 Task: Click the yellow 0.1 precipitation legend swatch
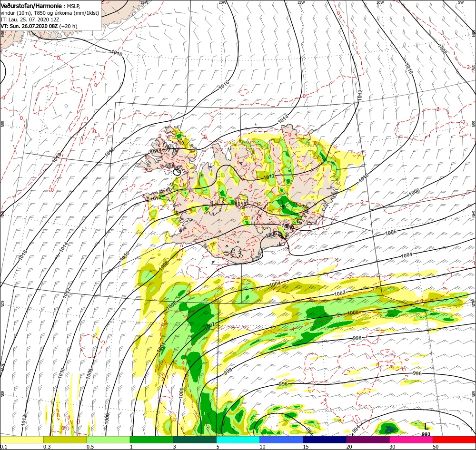tap(21, 440)
